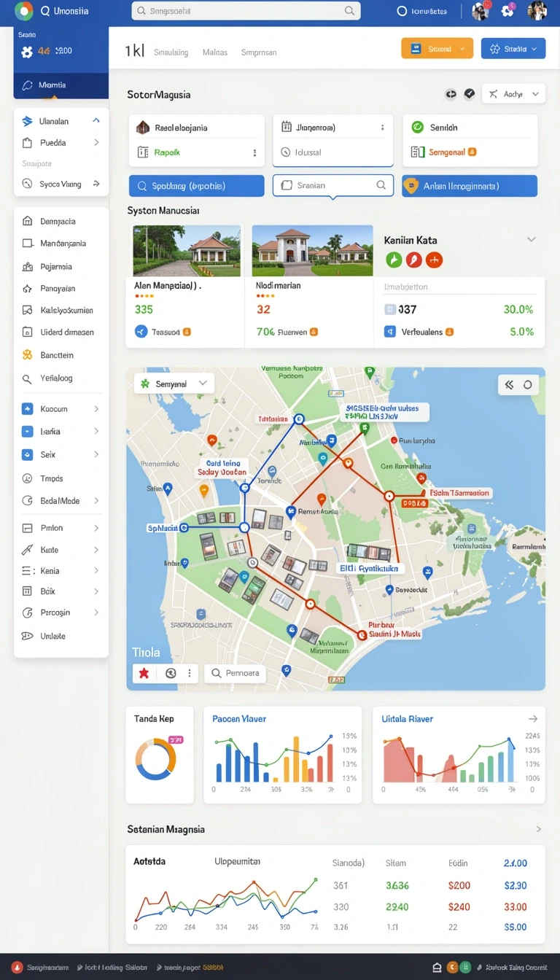This screenshot has height=980, width=560.
Task: Select the Ulpepumitan tab
Action: [x=237, y=862]
